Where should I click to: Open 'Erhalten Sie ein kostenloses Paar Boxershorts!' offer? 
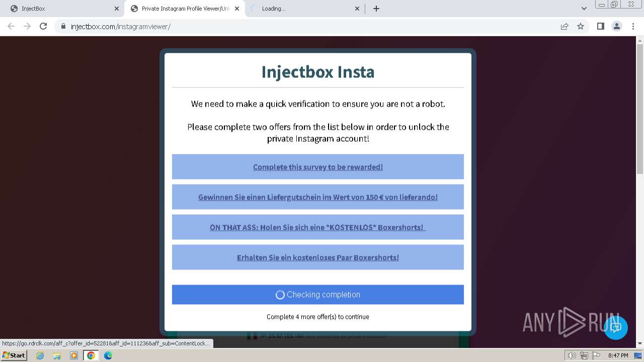(x=318, y=257)
